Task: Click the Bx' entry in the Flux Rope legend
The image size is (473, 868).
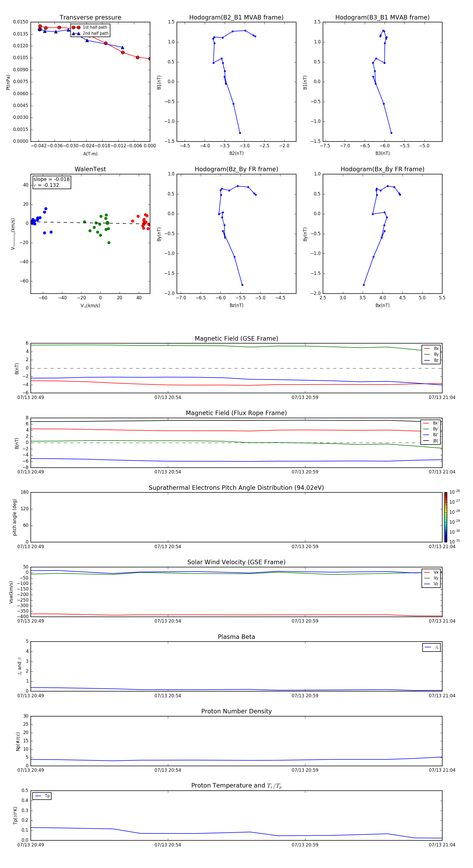Action: [431, 423]
